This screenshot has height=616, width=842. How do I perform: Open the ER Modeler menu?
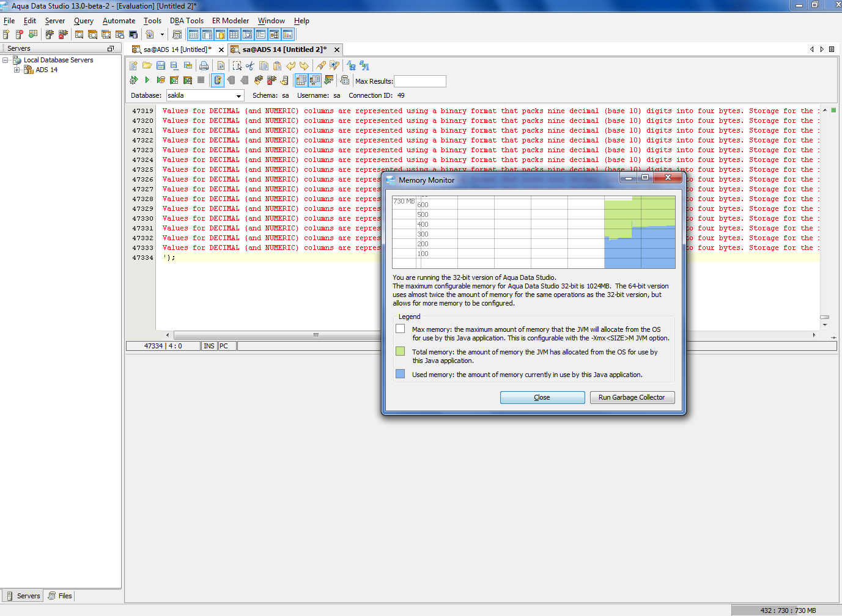coord(231,21)
